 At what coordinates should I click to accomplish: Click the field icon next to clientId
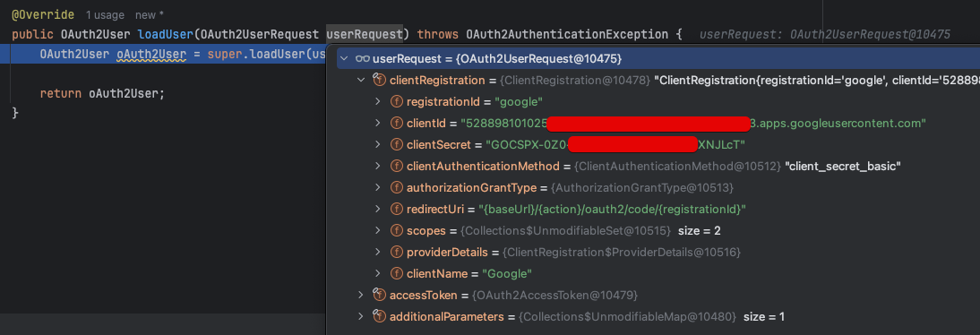pos(396,123)
